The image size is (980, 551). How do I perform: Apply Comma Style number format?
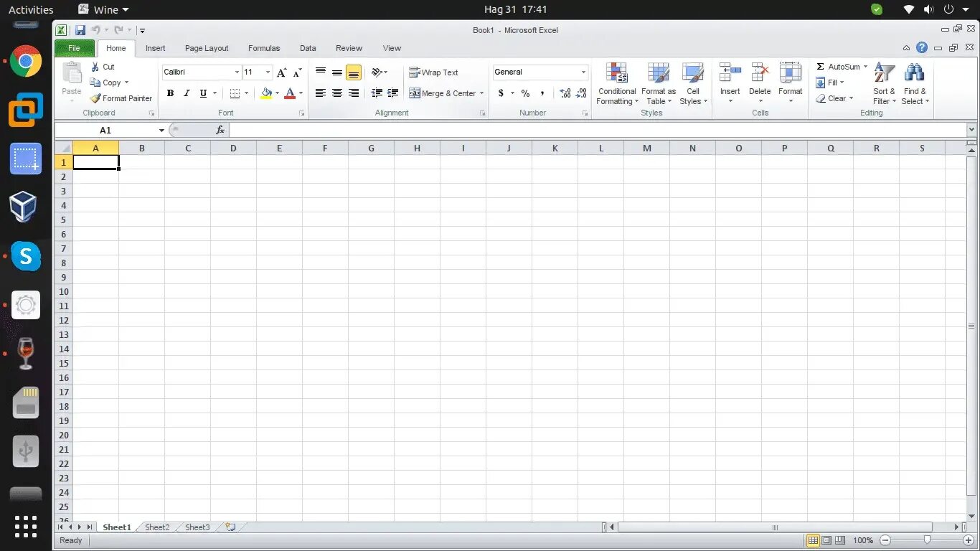tap(542, 93)
